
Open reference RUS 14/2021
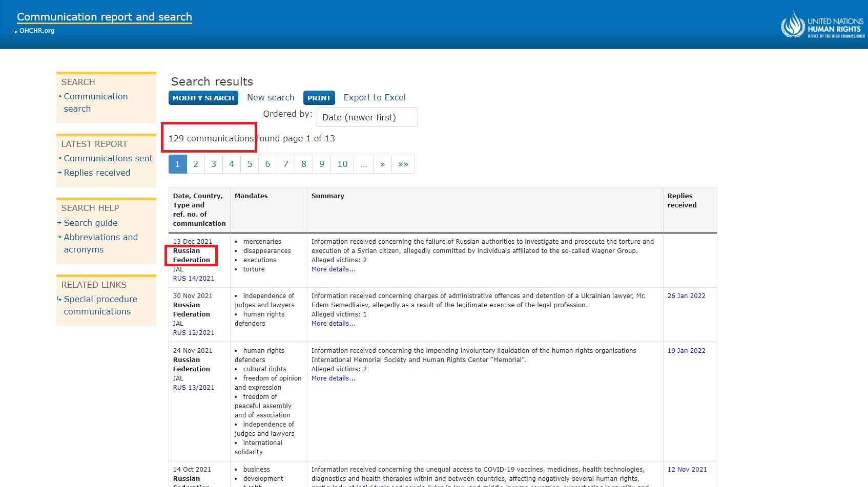(193, 279)
